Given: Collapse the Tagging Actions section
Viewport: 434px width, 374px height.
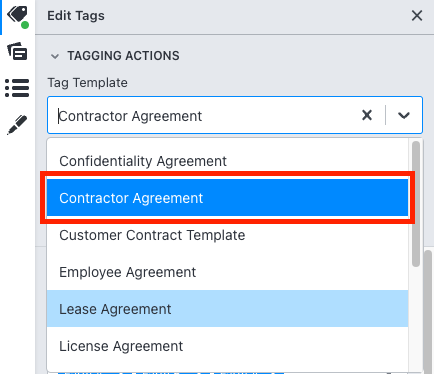Looking at the screenshot, I should point(55,56).
